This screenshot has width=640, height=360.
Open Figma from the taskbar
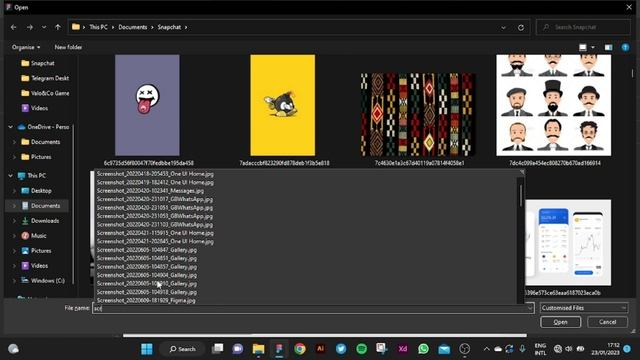(279, 349)
